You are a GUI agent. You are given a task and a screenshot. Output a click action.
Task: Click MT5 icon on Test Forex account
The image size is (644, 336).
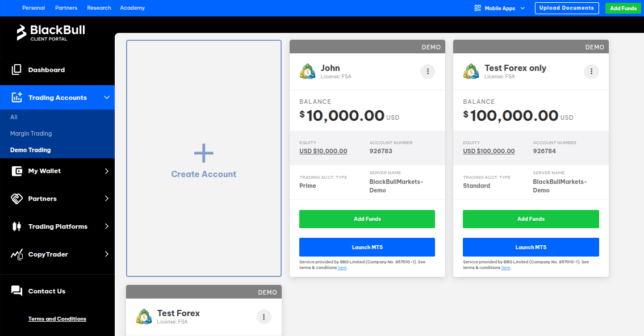coord(144,317)
